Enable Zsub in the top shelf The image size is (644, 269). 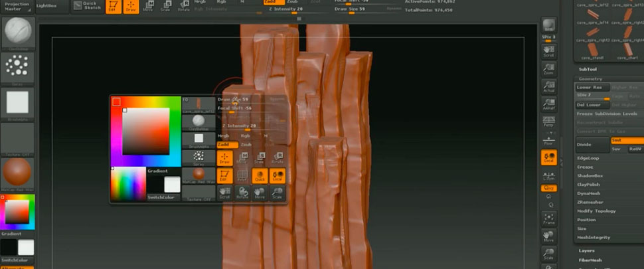click(292, 2)
